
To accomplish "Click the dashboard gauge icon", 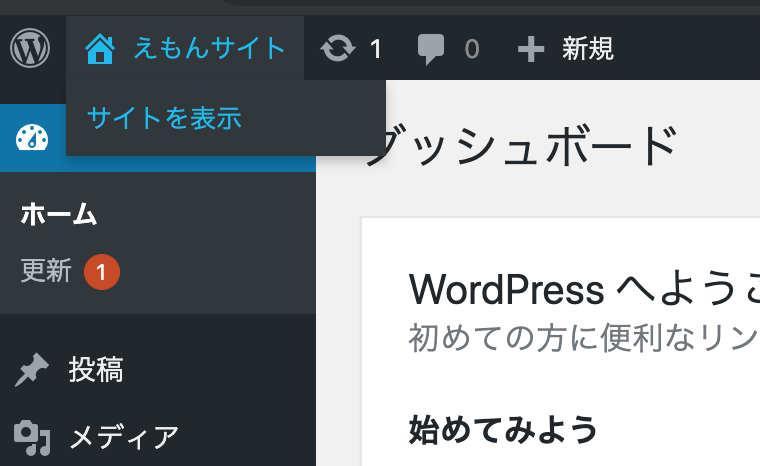I will point(32,138).
